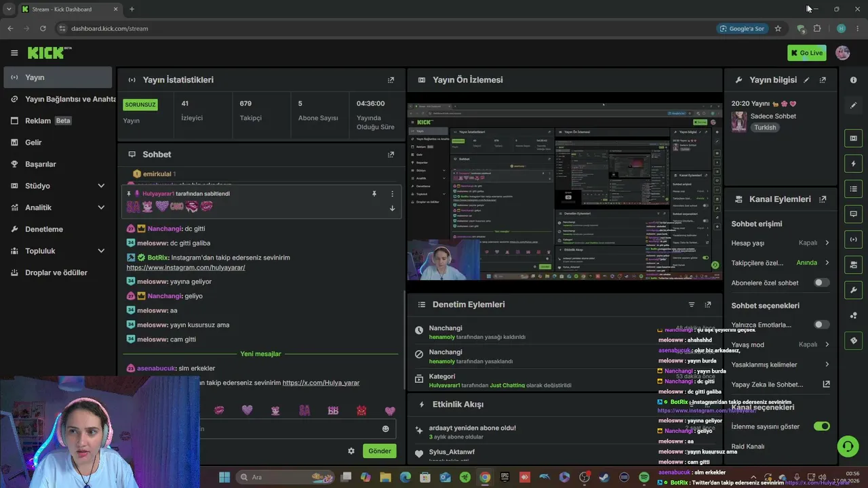Open Takipçilere özel options
Screen dimensions: 868x488
781,262
